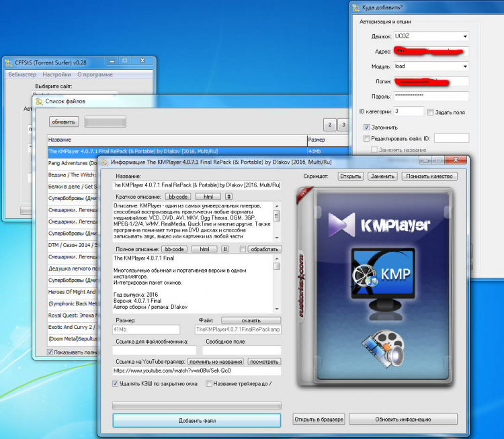The width and height of the screenshot is (504, 439).
Task: Click the Размер field showing 41Mb
Action: (146, 330)
